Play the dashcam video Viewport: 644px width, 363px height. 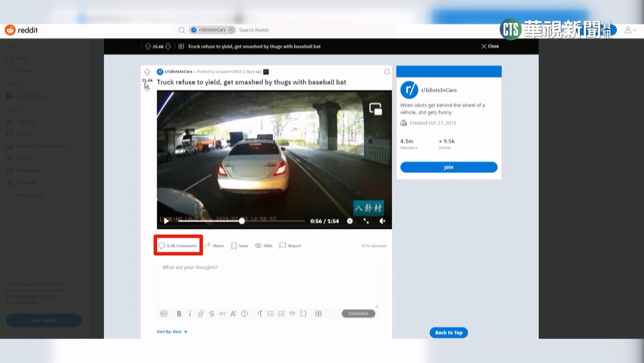(166, 221)
